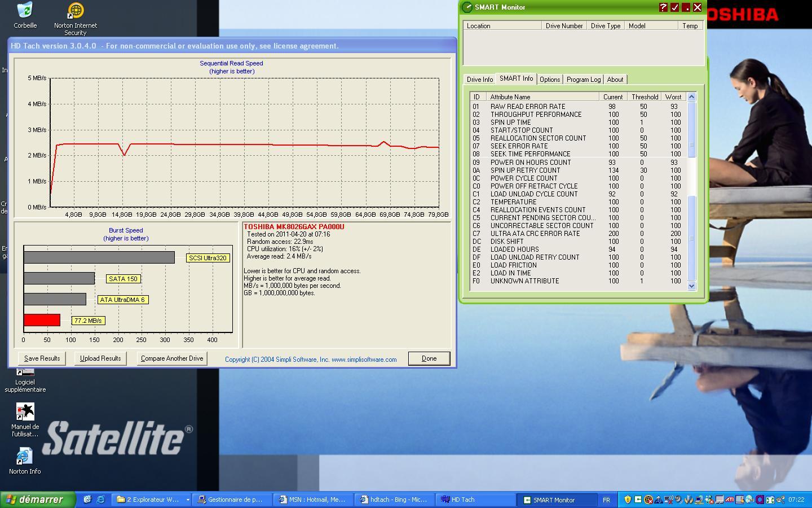Switch to MSN Hotmail taskbar window
Viewport: 812px width, 508px height.
(314, 500)
